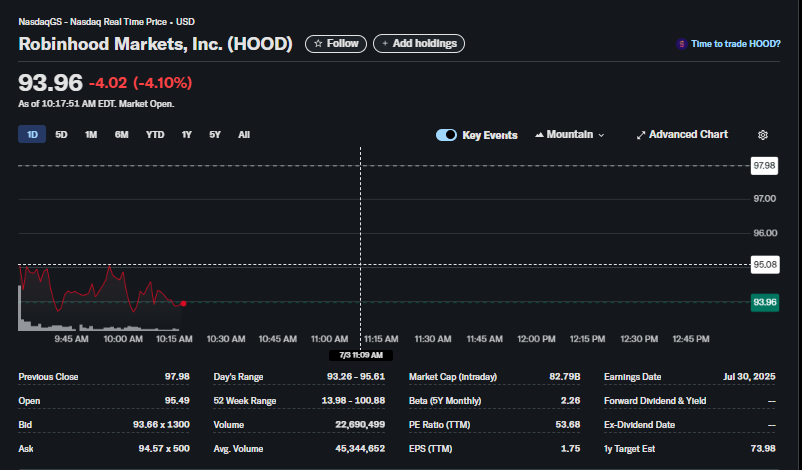Click the star icon in Follow button

click(318, 43)
